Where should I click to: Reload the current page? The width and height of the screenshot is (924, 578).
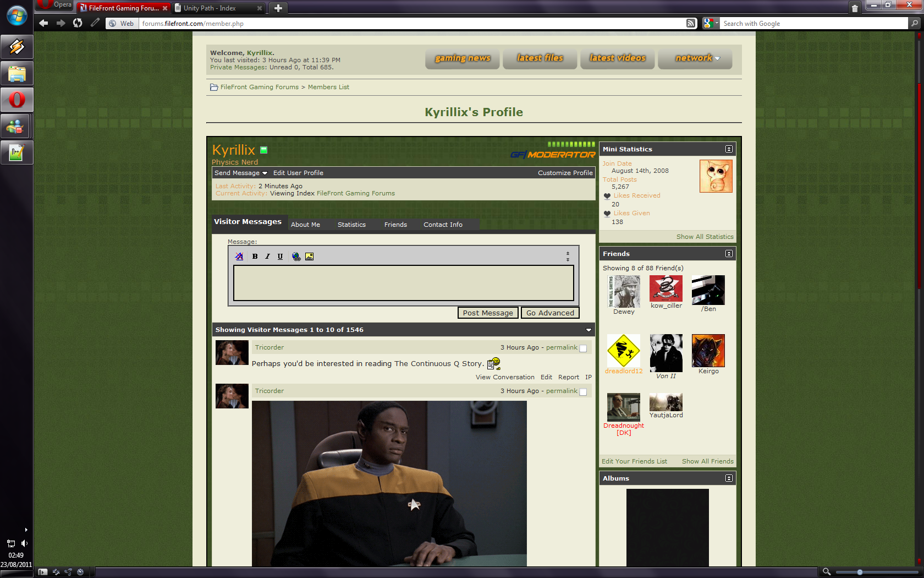(78, 23)
